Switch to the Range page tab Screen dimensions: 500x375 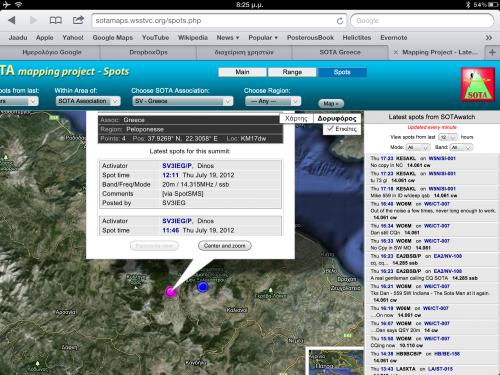click(x=292, y=72)
